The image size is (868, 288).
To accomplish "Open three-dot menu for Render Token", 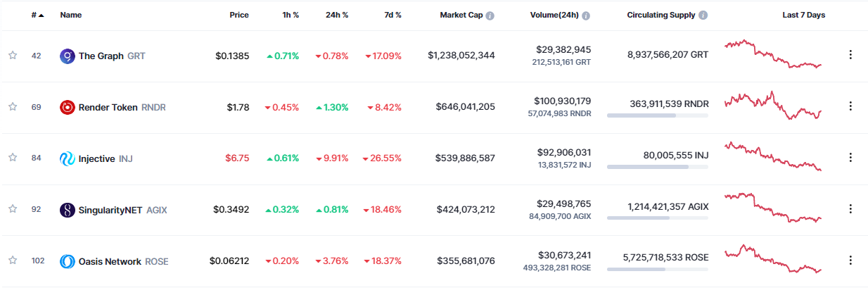I will pyautogui.click(x=850, y=106).
